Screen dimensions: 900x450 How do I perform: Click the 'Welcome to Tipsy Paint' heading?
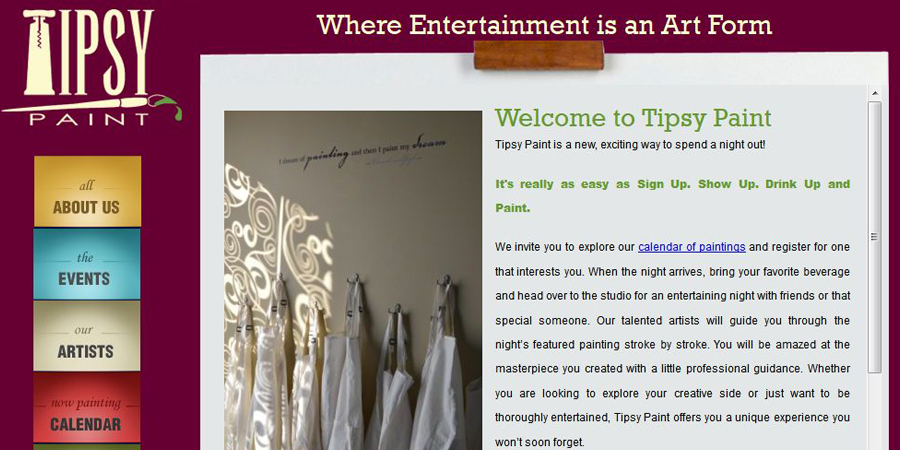pos(633,118)
